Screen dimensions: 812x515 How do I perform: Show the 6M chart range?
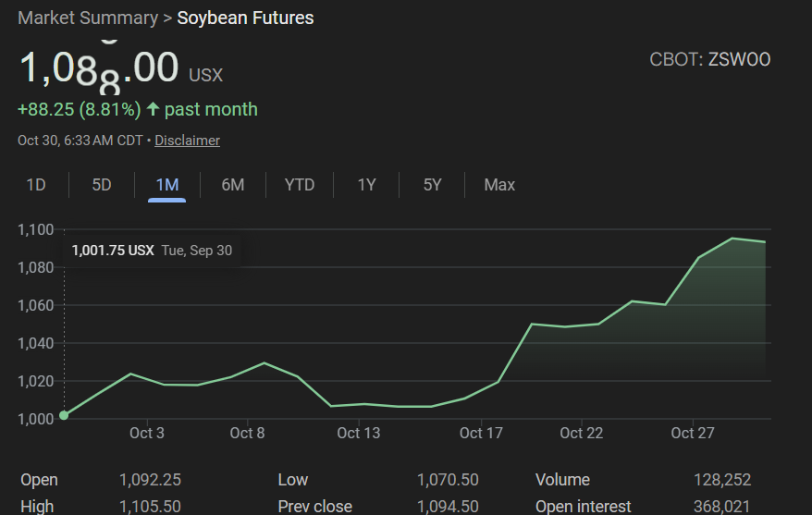tap(233, 185)
